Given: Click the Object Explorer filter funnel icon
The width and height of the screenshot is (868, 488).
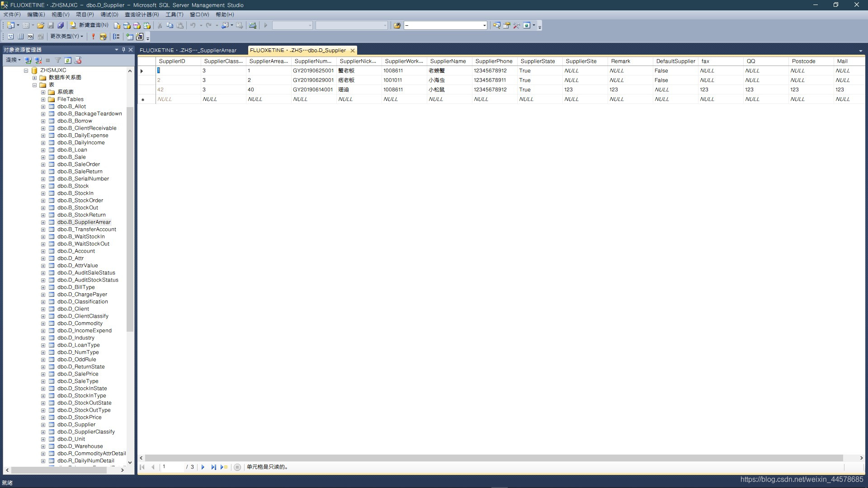Looking at the screenshot, I should [x=58, y=60].
